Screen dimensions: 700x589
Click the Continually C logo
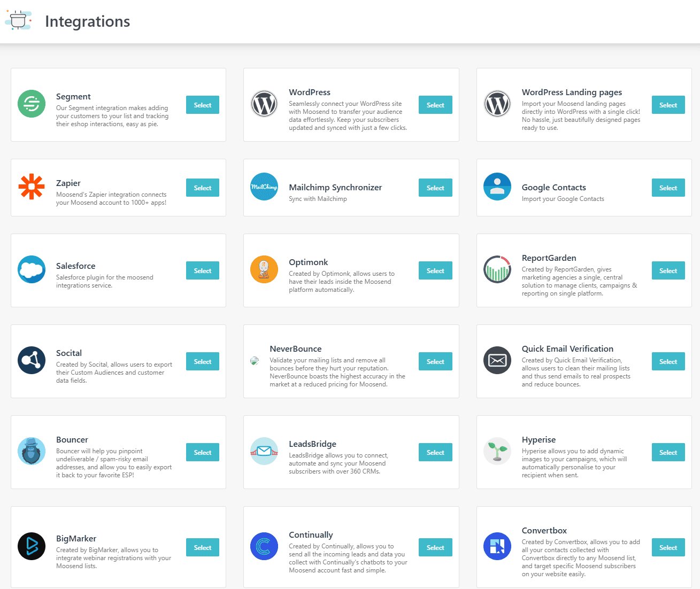(264, 546)
